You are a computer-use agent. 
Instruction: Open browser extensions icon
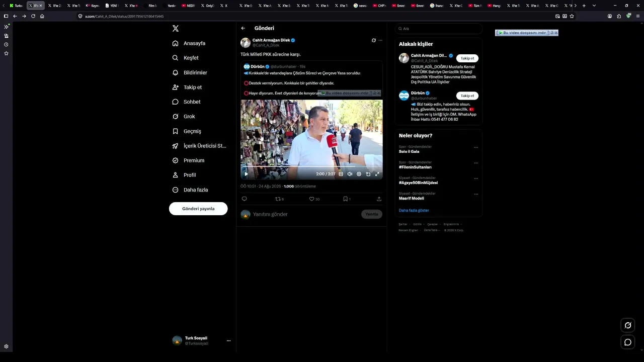pyautogui.click(x=619, y=16)
